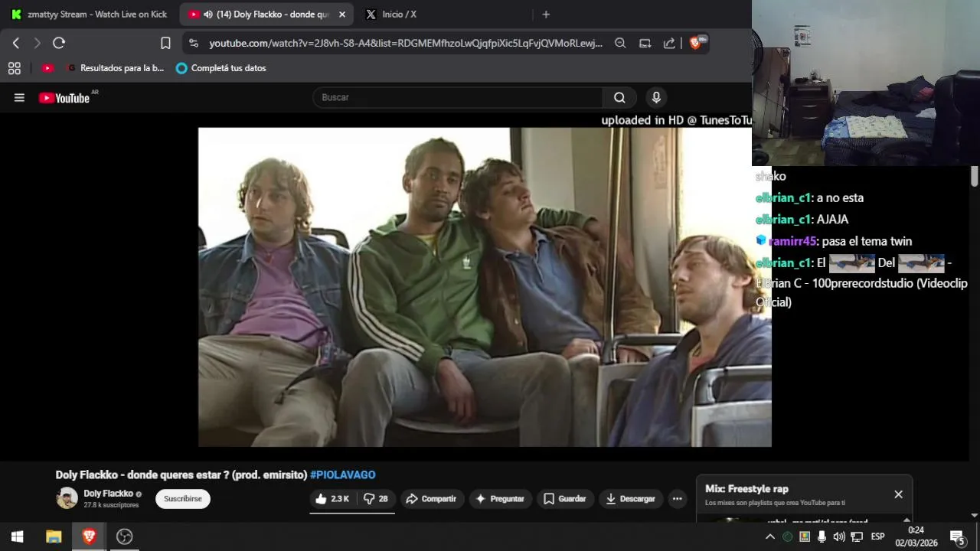Open the Doly Flackko channel avatar
Image resolution: width=980 pixels, height=551 pixels.
click(67, 498)
